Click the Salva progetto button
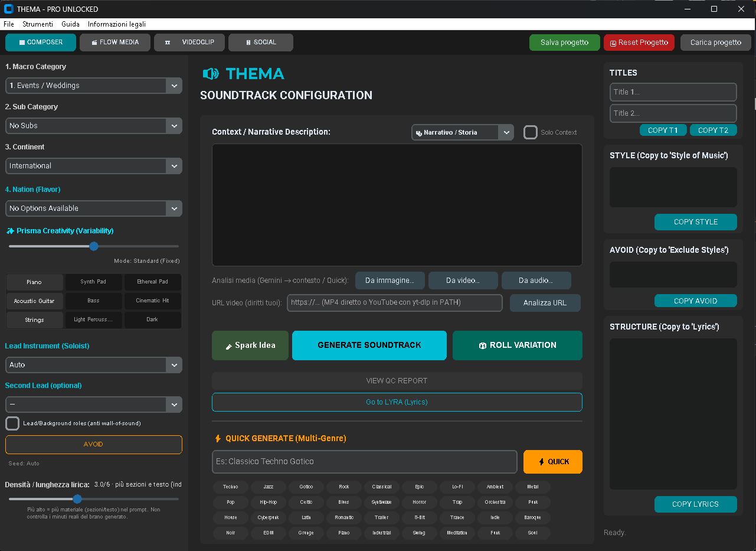Screen dimensions: 756x551 pyautogui.click(x=565, y=43)
